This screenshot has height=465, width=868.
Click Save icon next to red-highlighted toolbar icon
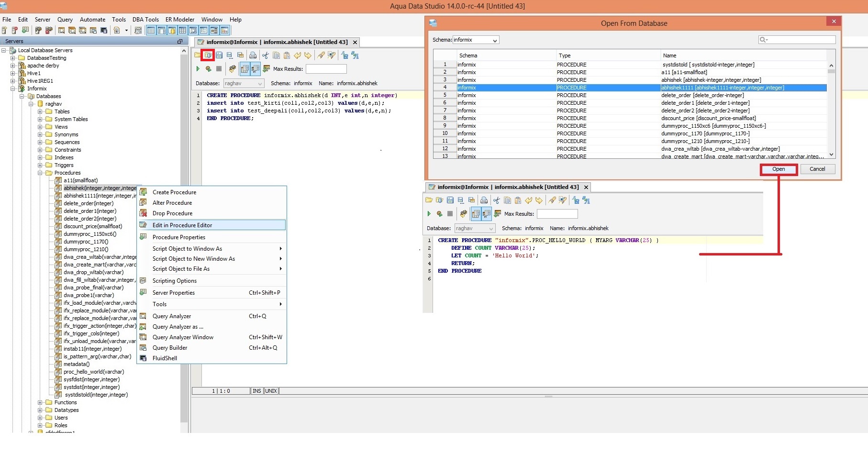(219, 55)
